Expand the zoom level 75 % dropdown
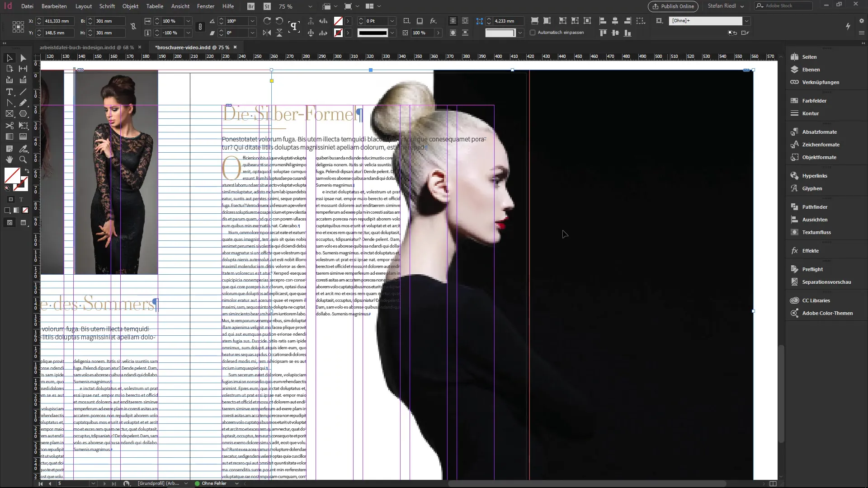 (x=310, y=6)
